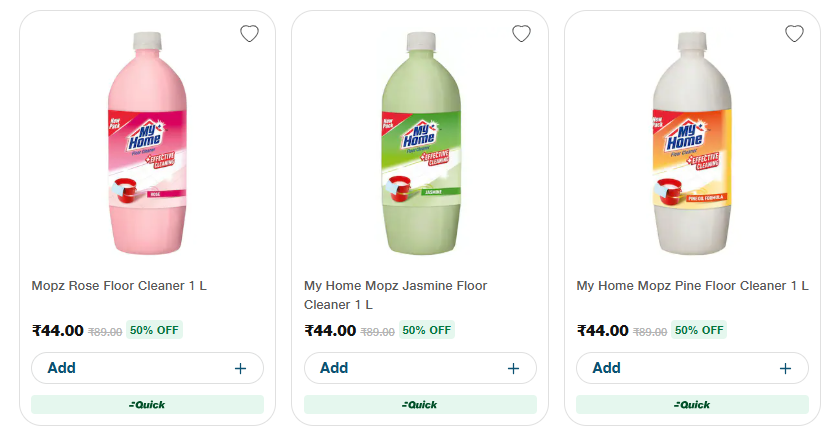Tap the heart on Pine Floor Cleaner
This screenshot has height=435, width=830.
pos(794,34)
